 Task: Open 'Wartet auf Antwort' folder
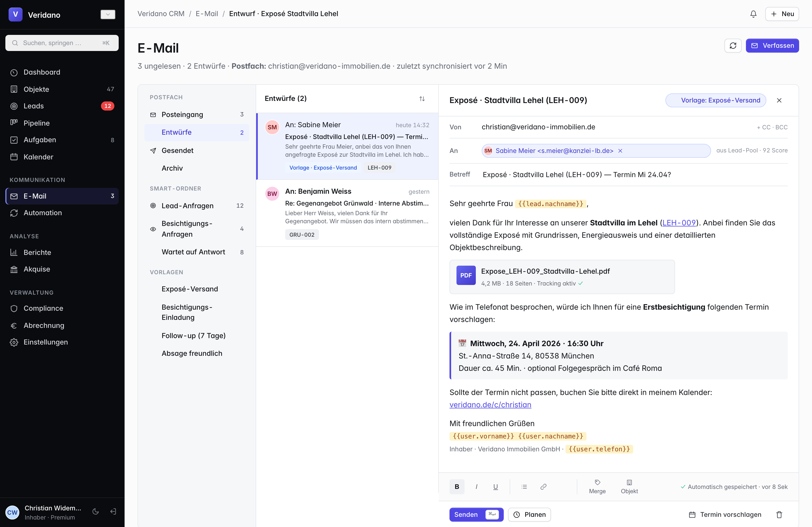tap(197, 252)
